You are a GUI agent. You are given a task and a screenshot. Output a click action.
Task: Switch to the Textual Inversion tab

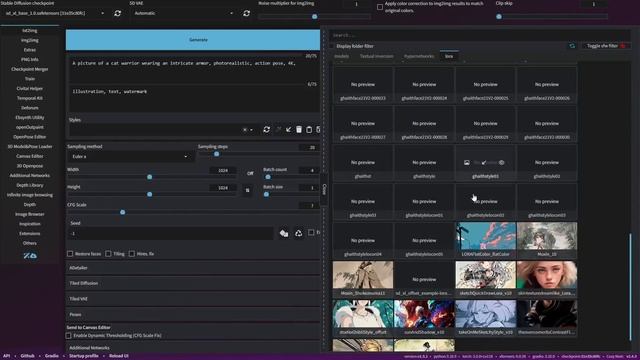[x=376, y=56]
